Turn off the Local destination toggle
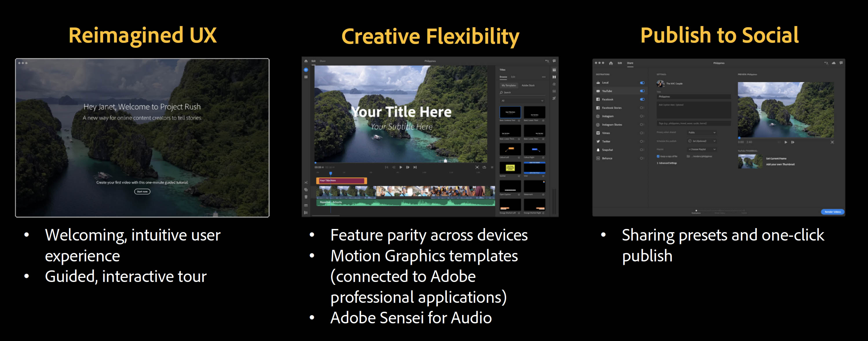This screenshot has height=341, width=868. click(642, 83)
